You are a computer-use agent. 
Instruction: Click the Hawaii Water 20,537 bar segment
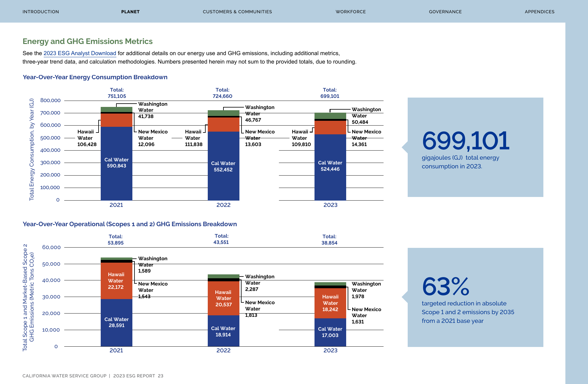[x=223, y=298]
